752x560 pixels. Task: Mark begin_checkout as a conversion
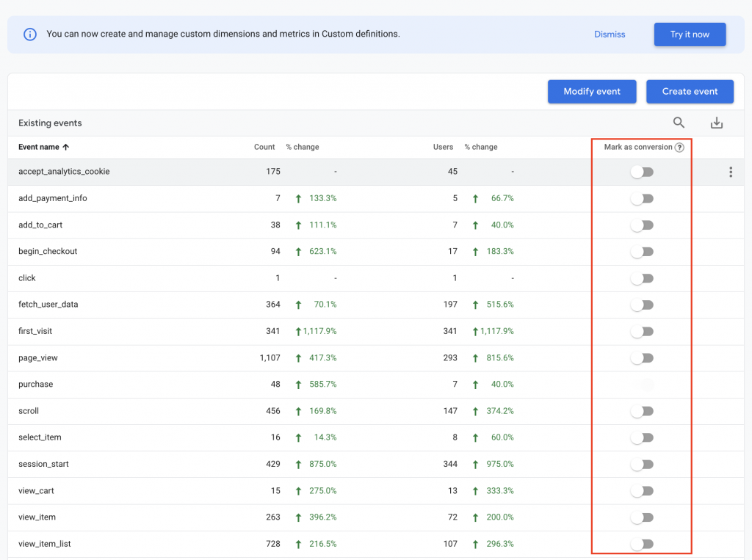click(x=642, y=251)
